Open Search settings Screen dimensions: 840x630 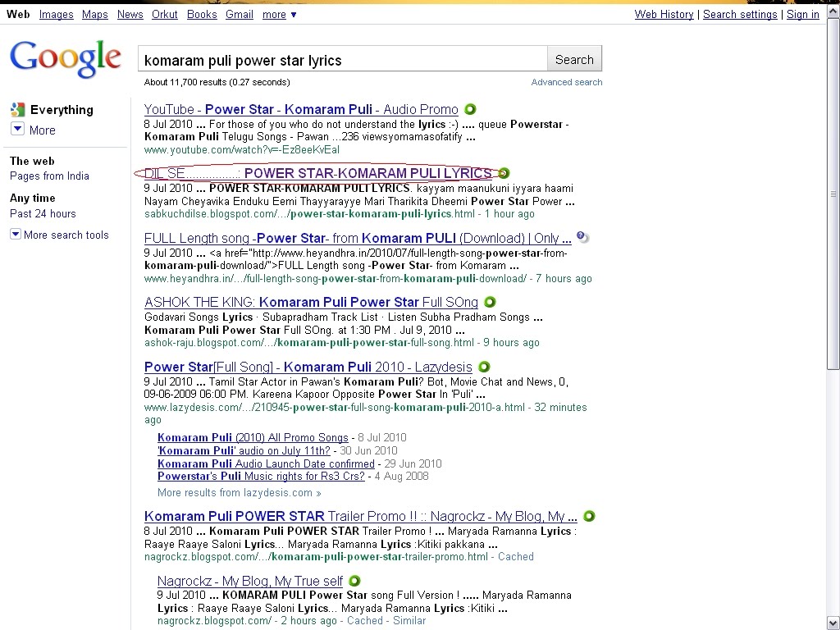click(740, 15)
